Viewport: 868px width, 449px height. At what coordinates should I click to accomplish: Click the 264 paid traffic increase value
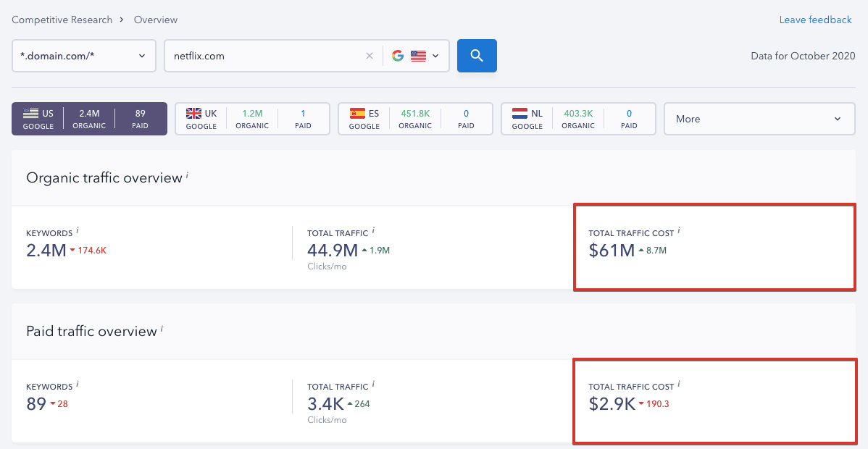(x=362, y=403)
